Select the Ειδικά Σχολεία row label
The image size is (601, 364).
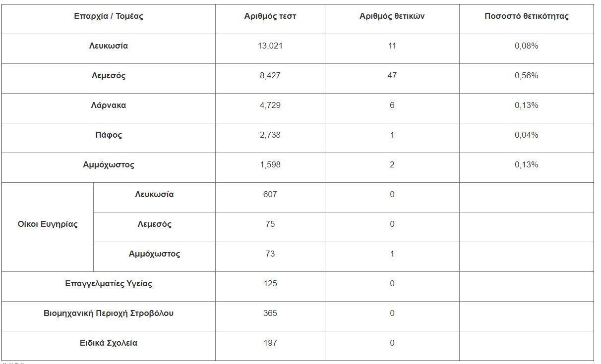coord(109,343)
